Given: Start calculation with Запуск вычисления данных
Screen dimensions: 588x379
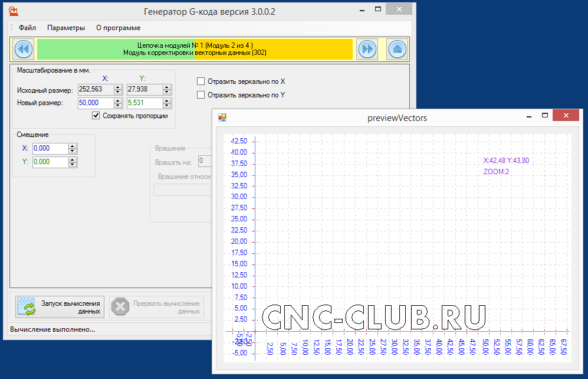Looking at the screenshot, I should [x=60, y=307].
